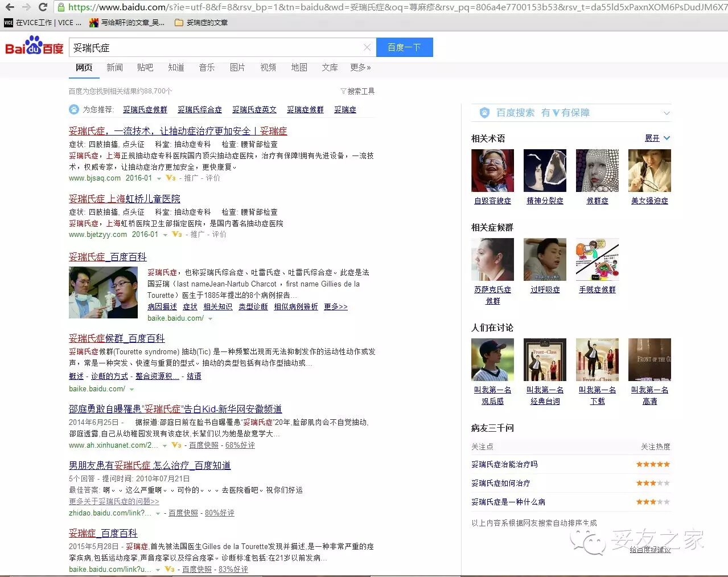Click the baike result thumbnail photo
Viewport: 728px width, 577px height.
point(103,292)
